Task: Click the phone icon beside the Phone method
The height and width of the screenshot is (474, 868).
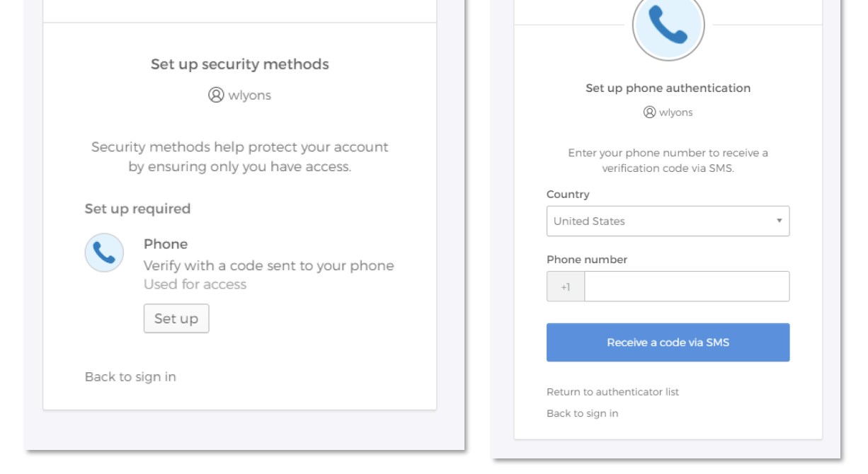Action: click(104, 253)
